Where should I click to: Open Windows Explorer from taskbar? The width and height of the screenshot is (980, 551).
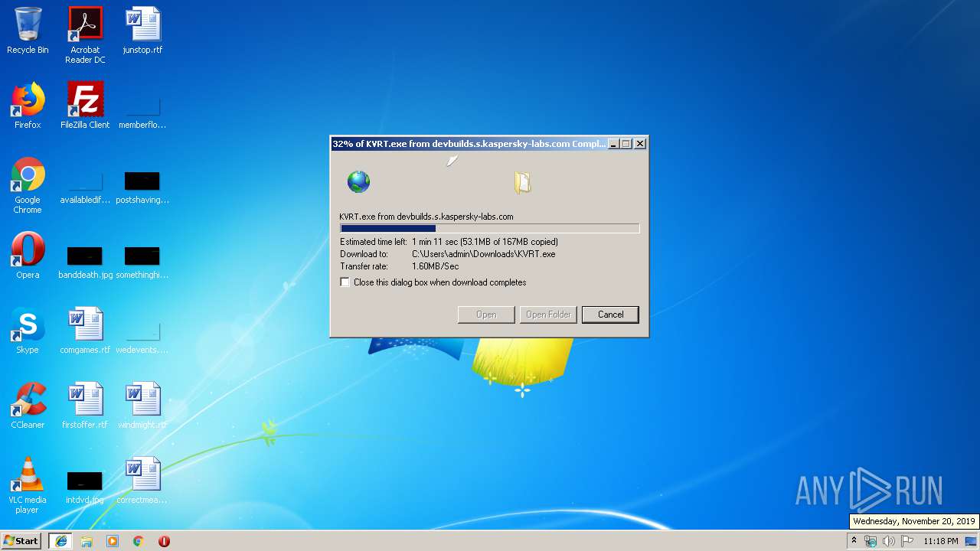(87, 541)
